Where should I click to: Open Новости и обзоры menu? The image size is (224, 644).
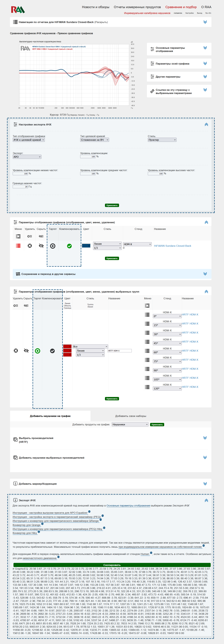pos(95,7)
